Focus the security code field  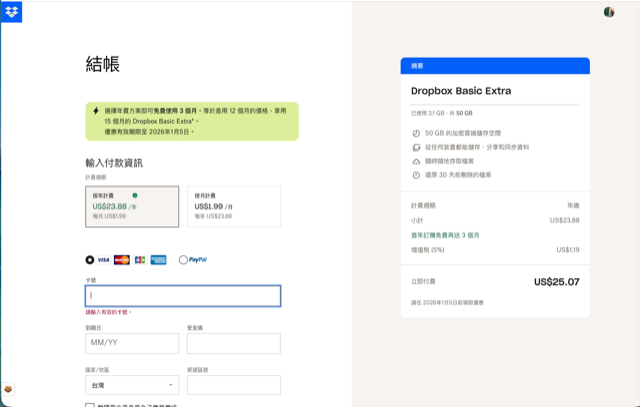pos(234,343)
